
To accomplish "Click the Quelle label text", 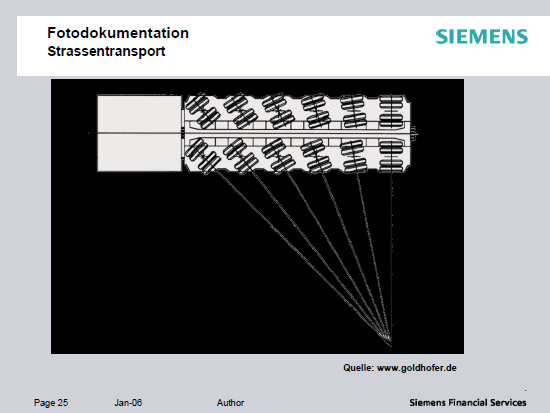I will 359,368.
